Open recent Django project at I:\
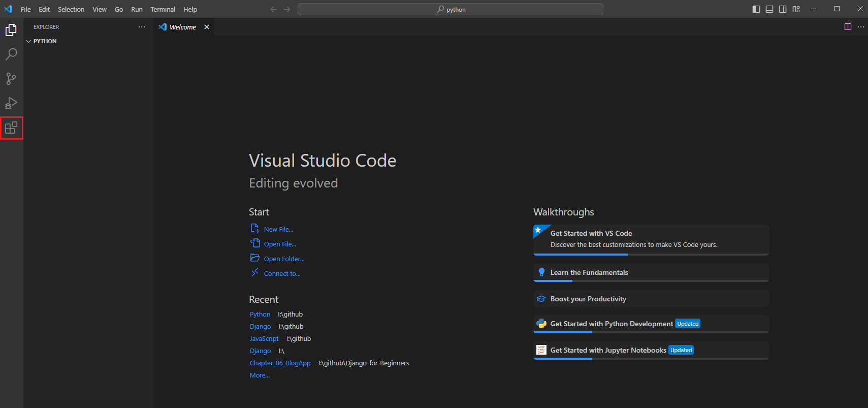The width and height of the screenshot is (868, 408). click(x=261, y=351)
